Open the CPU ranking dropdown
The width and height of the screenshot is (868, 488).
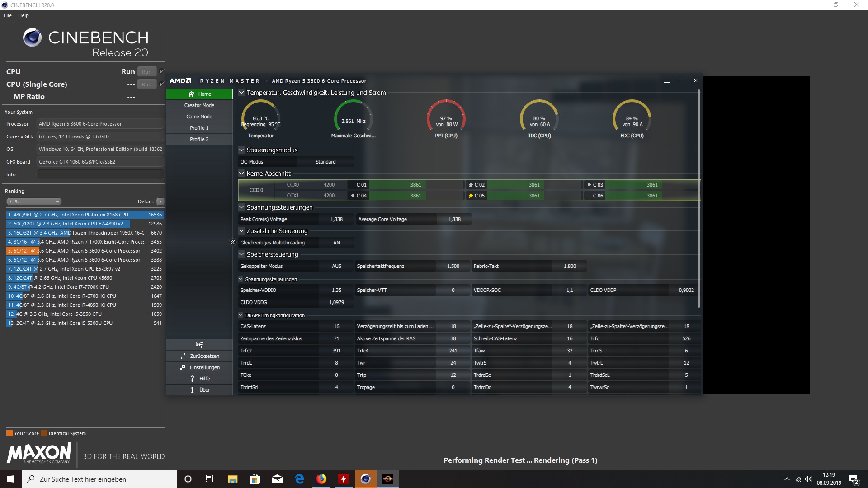[x=34, y=202]
